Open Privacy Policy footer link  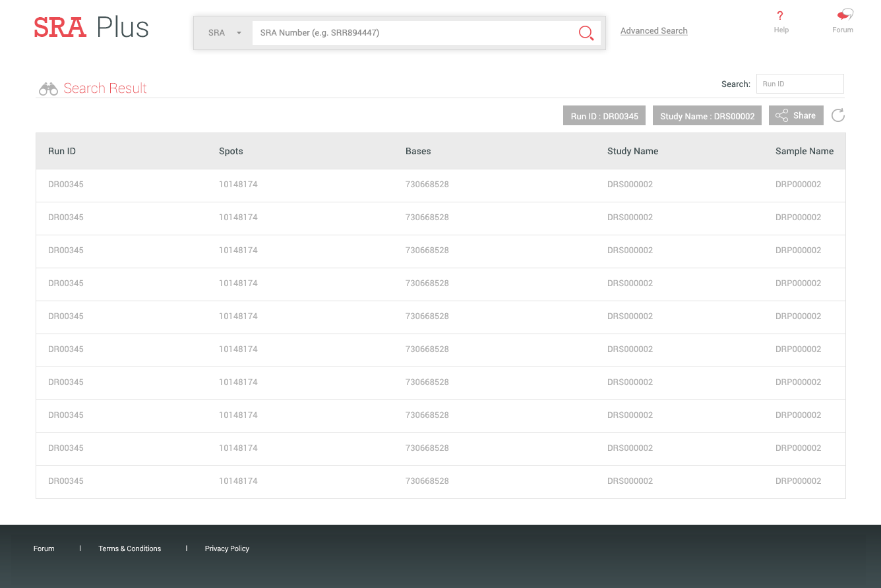(227, 548)
